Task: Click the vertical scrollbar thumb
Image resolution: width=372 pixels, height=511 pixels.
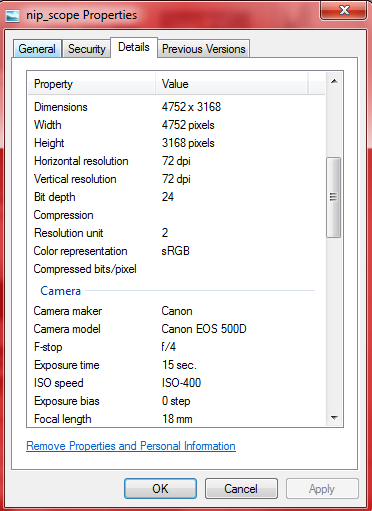Action: (x=333, y=197)
